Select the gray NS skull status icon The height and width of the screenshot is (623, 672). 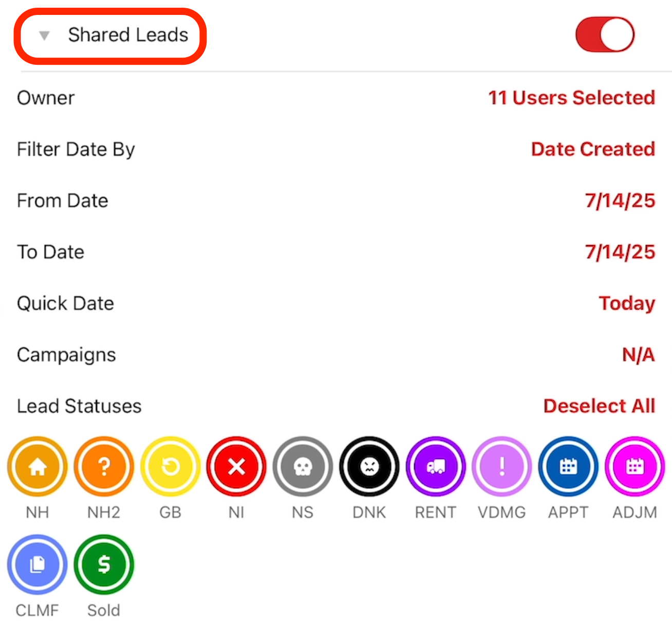point(303,467)
